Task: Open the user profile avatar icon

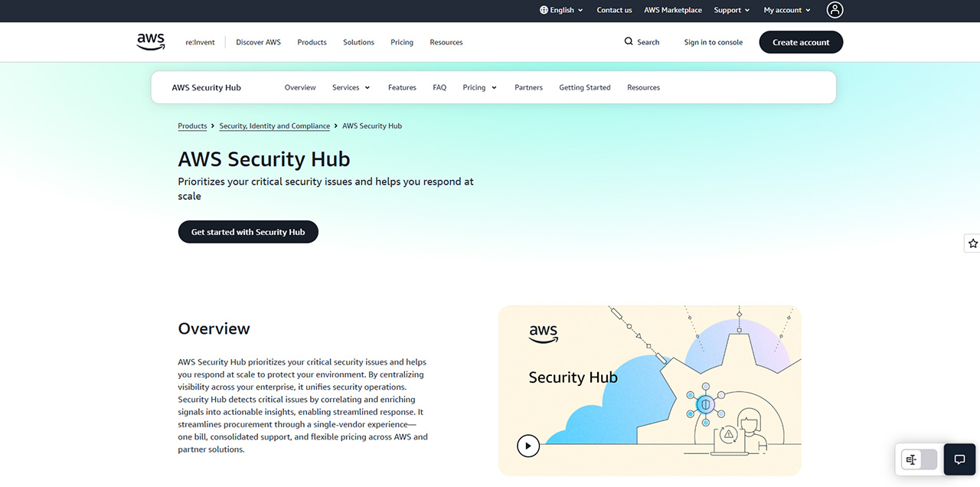Action: point(835,10)
